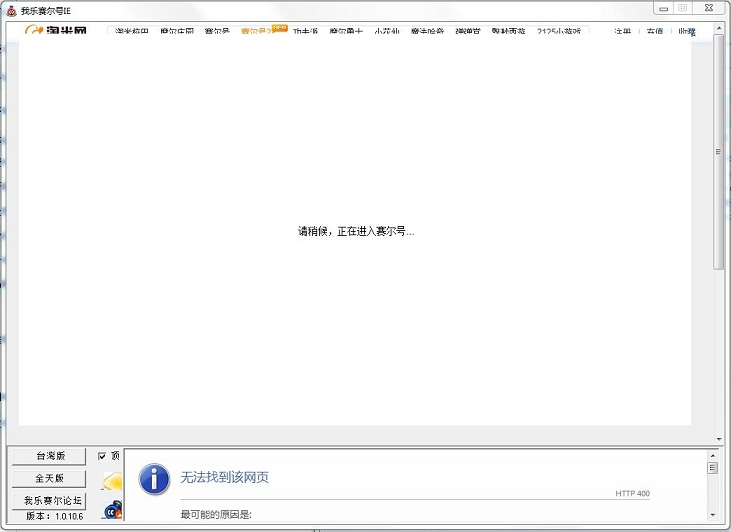Image resolution: width=731 pixels, height=532 pixels.
Task: Click the main page scrollbar down arrow
Action: [718, 439]
